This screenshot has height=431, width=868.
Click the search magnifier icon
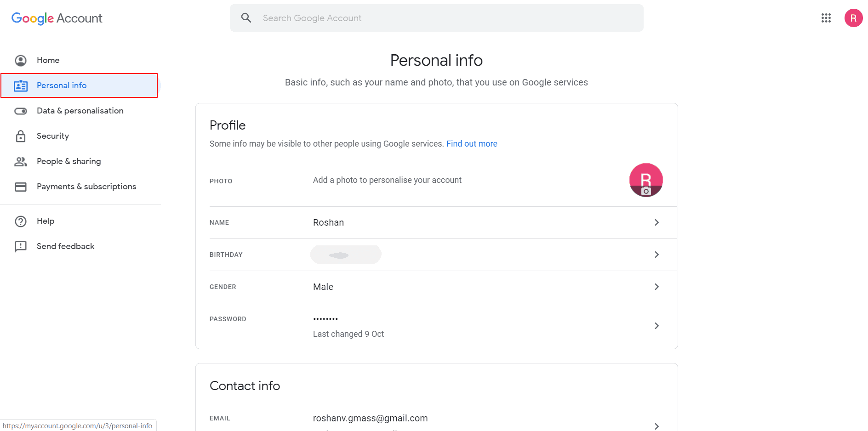coord(246,18)
